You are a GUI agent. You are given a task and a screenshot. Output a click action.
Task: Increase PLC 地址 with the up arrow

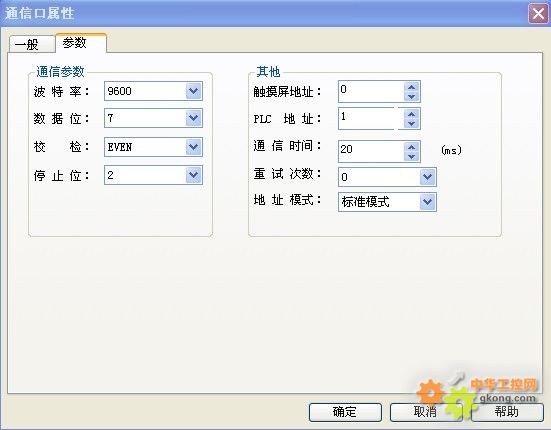tap(411, 114)
